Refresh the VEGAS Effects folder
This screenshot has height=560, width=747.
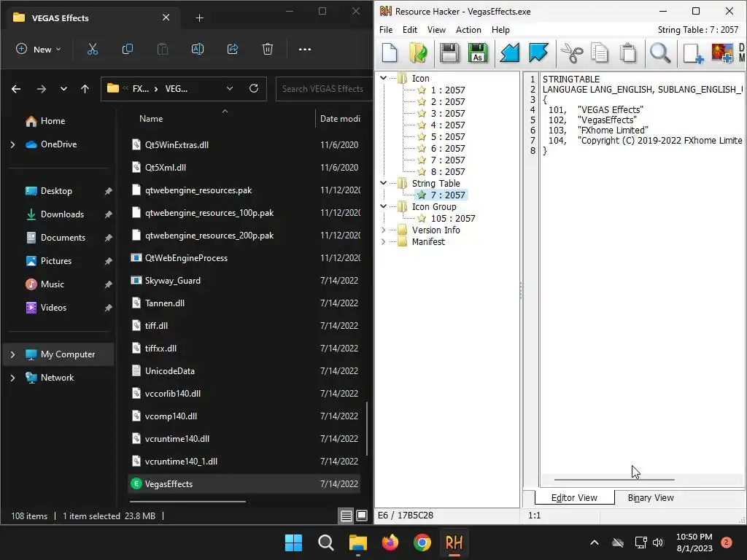(254, 88)
